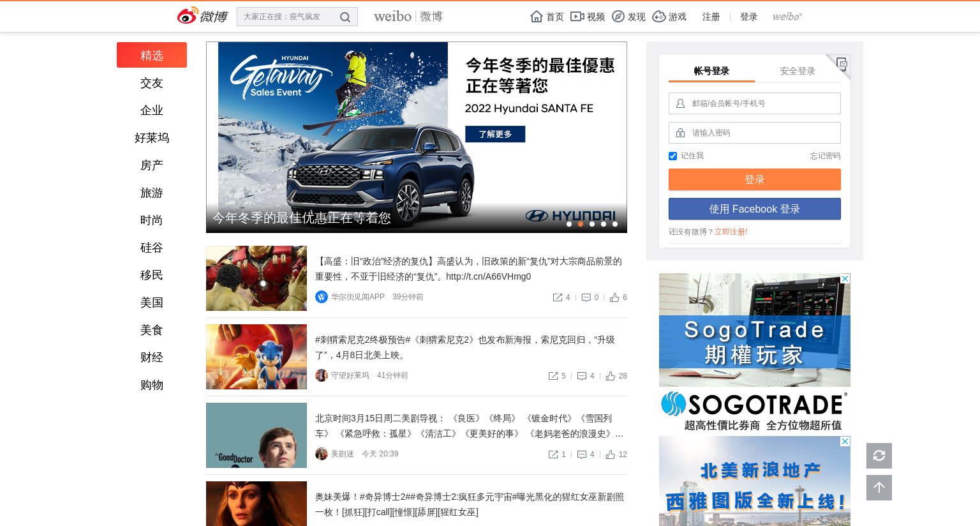Toggle the 记住我 checkbox

point(672,156)
